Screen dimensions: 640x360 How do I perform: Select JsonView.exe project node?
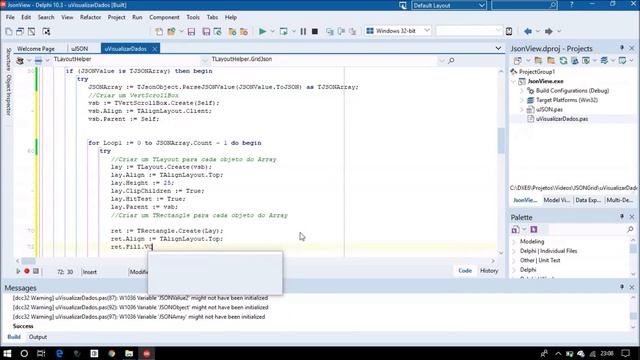coord(545,81)
